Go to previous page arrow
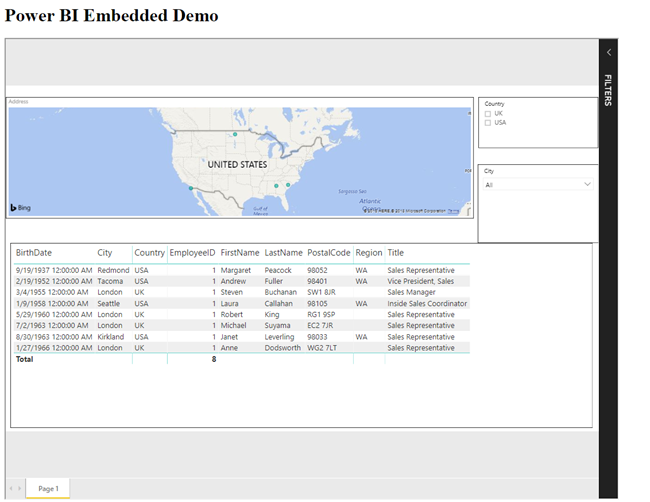The width and height of the screenshot is (650, 502). coord(11,488)
